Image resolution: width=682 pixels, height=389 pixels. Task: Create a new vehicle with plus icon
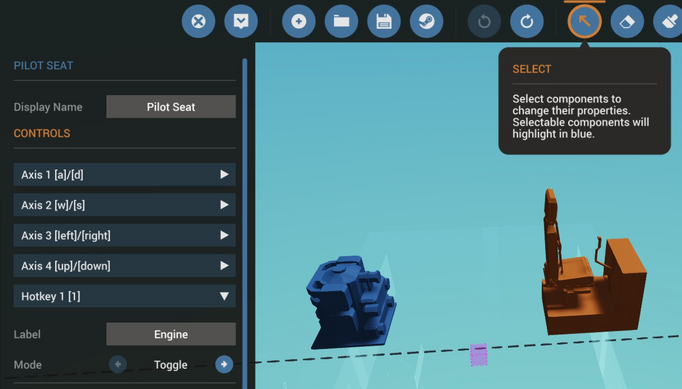pyautogui.click(x=299, y=21)
